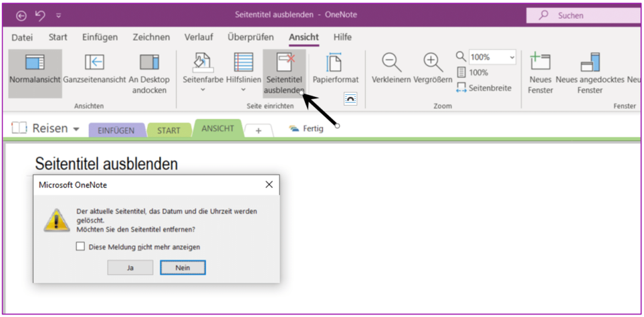The image size is (644, 317).
Task: Open the Fertig section group
Action: pos(306,129)
